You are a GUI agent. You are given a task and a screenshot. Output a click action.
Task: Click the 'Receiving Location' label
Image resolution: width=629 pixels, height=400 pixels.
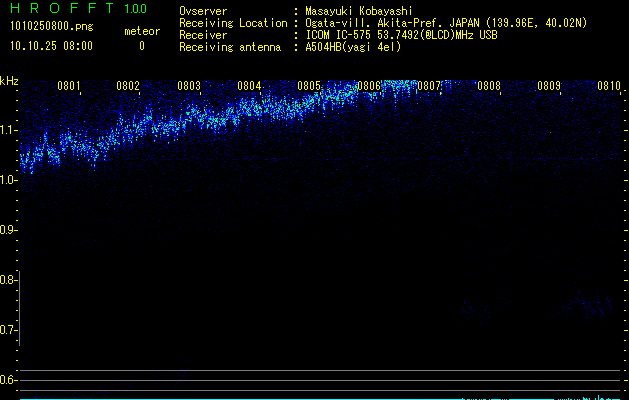tap(233, 23)
